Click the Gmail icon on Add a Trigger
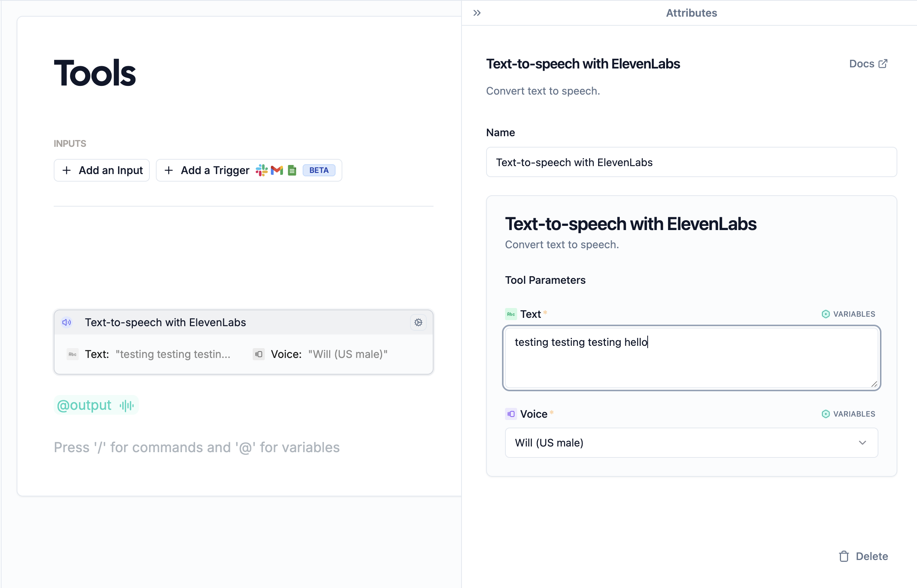This screenshot has height=588, width=917. (x=277, y=170)
